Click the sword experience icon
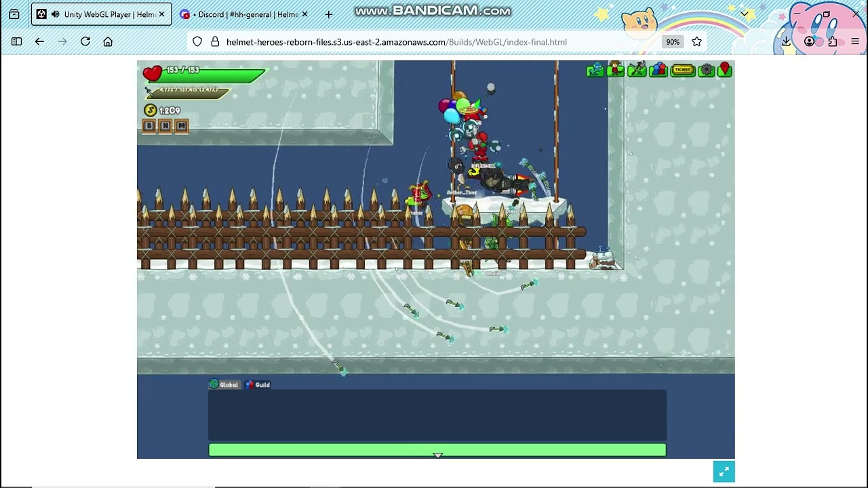Viewport: 868px width, 488px height. [149, 92]
